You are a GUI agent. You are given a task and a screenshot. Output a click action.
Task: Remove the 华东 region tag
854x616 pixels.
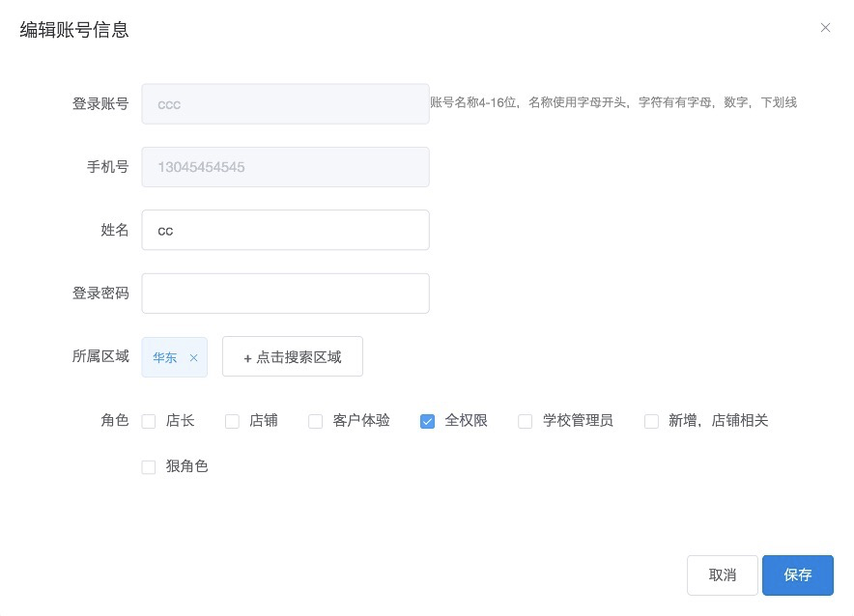pyautogui.click(x=193, y=357)
